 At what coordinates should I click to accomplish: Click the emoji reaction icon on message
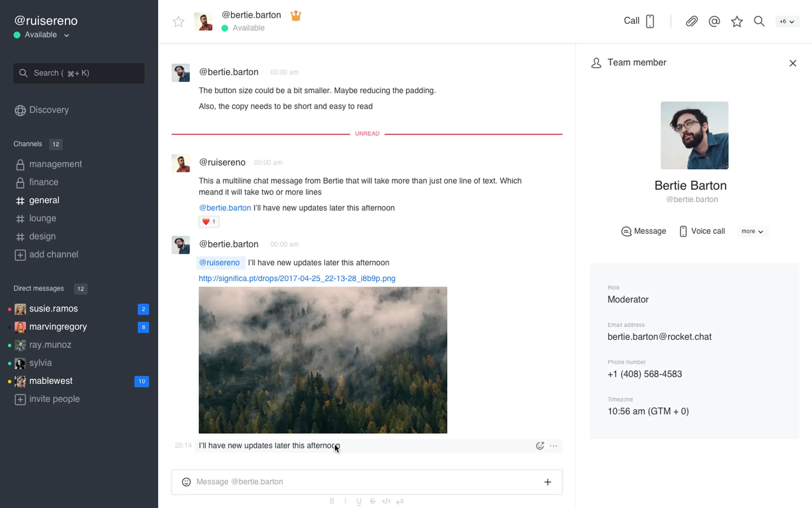(x=539, y=445)
